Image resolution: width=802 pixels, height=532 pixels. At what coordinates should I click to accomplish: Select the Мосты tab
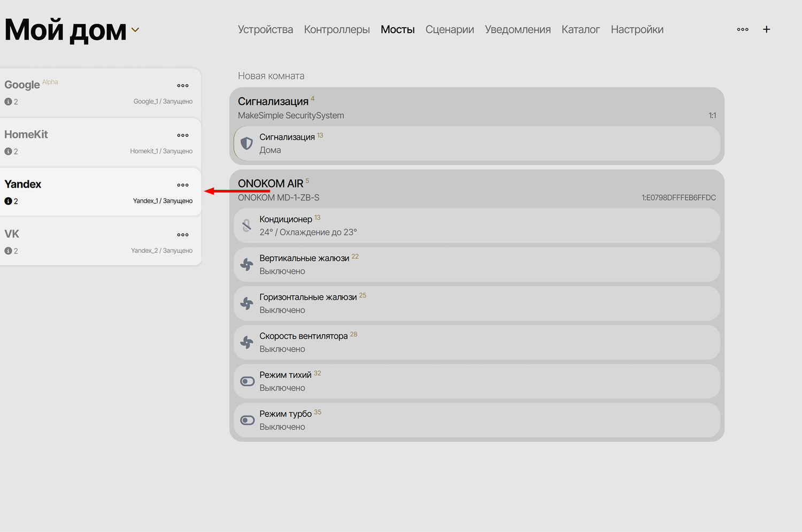(x=398, y=29)
